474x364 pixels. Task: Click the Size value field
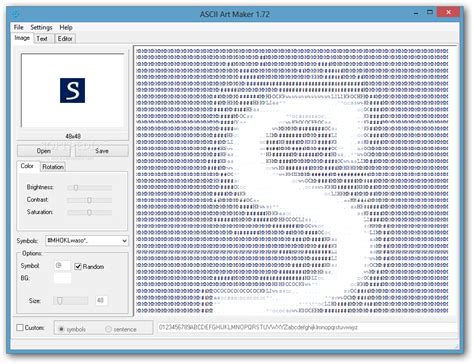click(101, 301)
